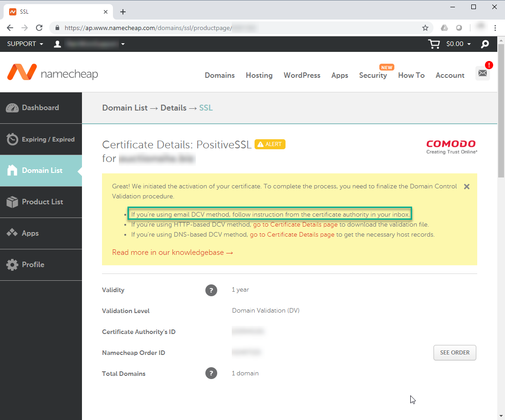Click the Total Domains help question mark
The image size is (505, 420).
coord(211,373)
